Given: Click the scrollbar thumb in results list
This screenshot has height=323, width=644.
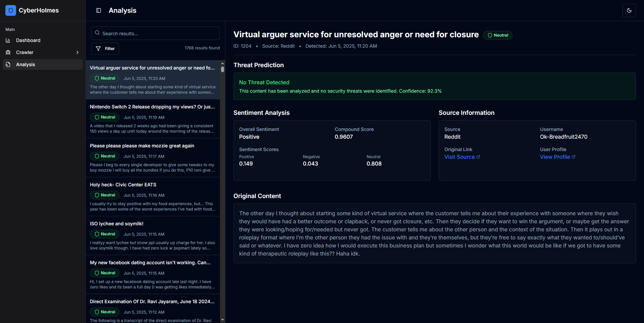Looking at the screenshot, I should click(x=222, y=69).
